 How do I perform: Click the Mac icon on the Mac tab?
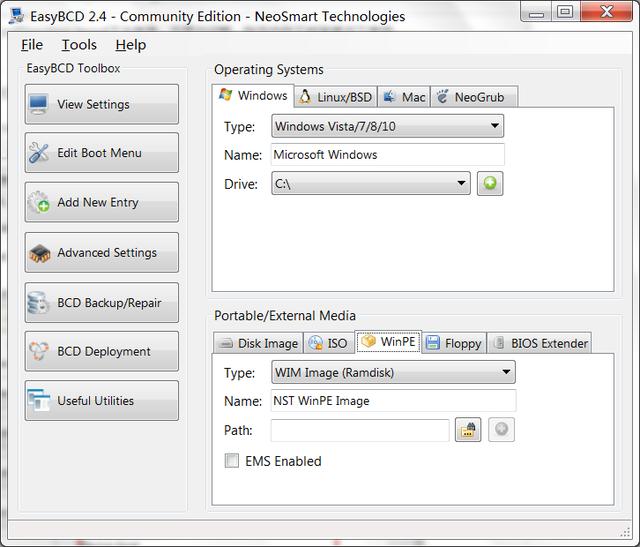point(389,97)
